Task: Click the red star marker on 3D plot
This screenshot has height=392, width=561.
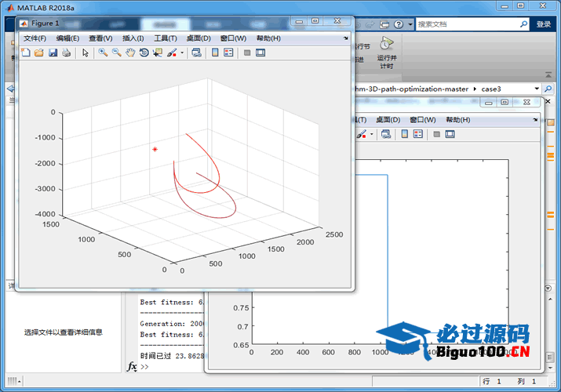Action: (155, 149)
